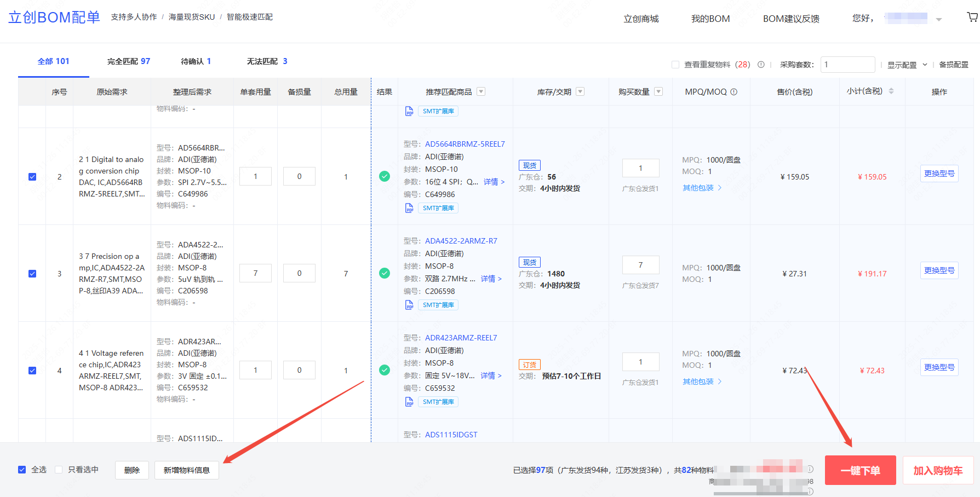The image size is (980, 497).
Task: Open the 推荐匹配商品 filter dropdown
Action: (481, 92)
